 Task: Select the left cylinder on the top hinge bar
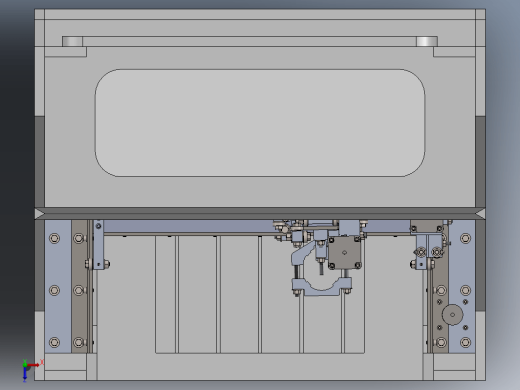coord(72,41)
